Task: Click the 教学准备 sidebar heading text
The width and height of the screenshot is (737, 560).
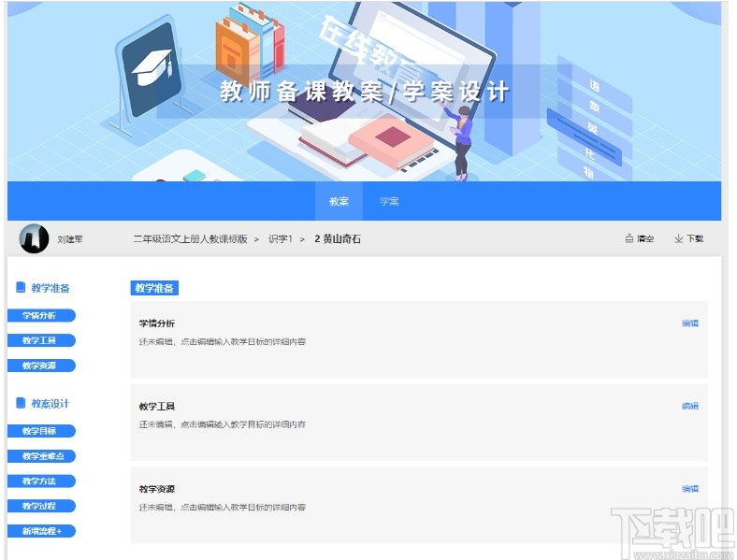Action: click(x=51, y=288)
